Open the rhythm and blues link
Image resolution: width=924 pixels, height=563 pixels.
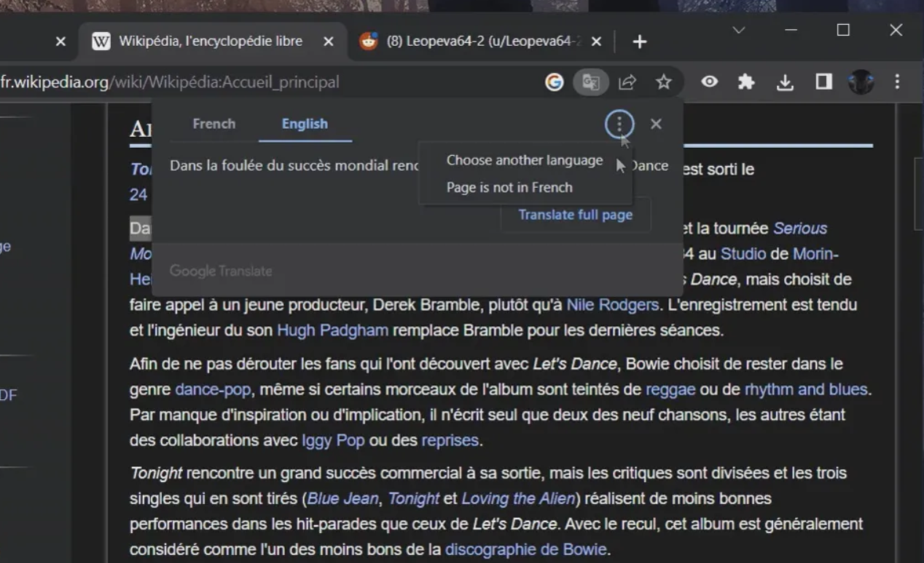pos(807,390)
